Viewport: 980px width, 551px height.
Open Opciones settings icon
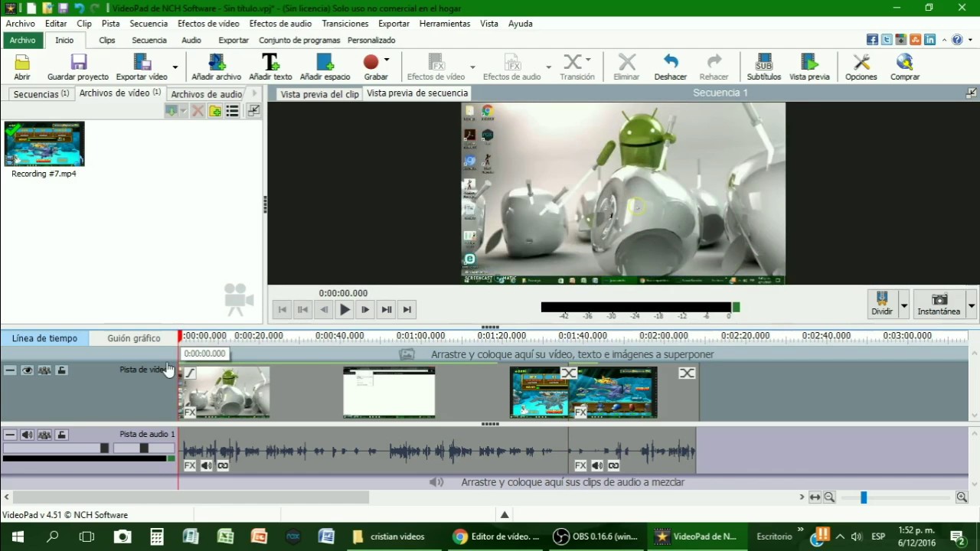coord(861,62)
